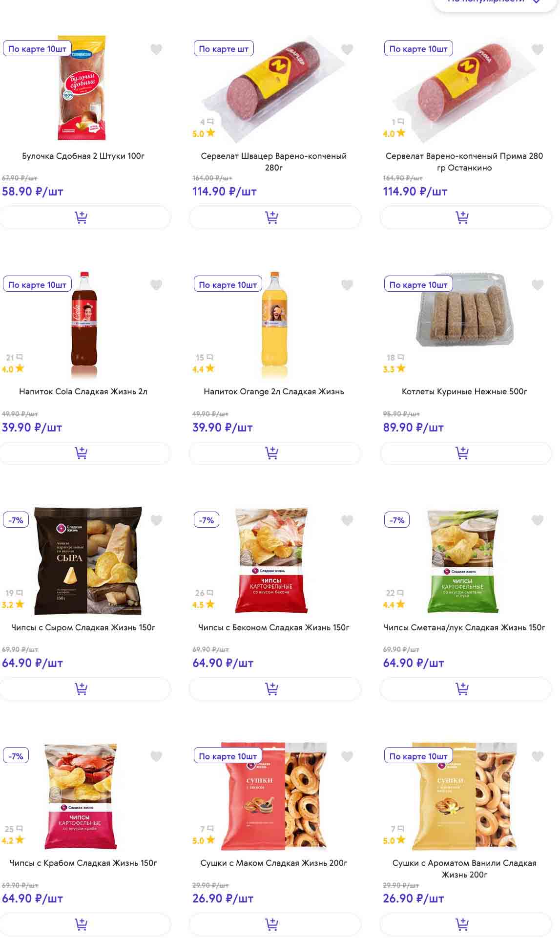Like Чипсы с Сыром with heart
This screenshot has width=560, height=943.
tap(156, 520)
